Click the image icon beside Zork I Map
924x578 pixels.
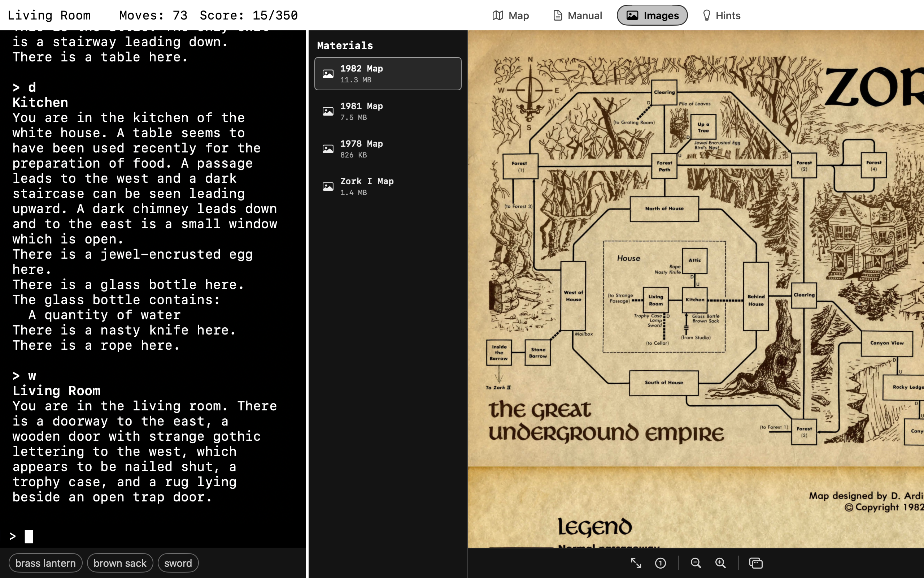coord(328,186)
